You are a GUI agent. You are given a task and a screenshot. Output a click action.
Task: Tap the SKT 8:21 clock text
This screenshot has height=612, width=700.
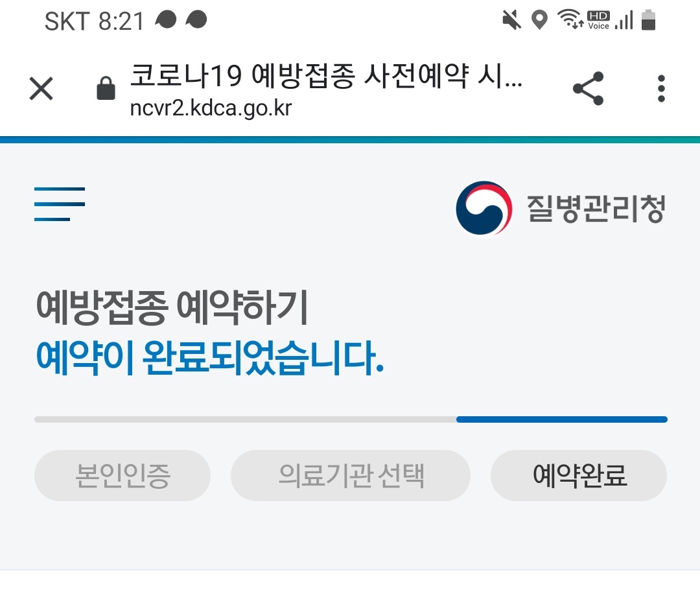point(94,21)
